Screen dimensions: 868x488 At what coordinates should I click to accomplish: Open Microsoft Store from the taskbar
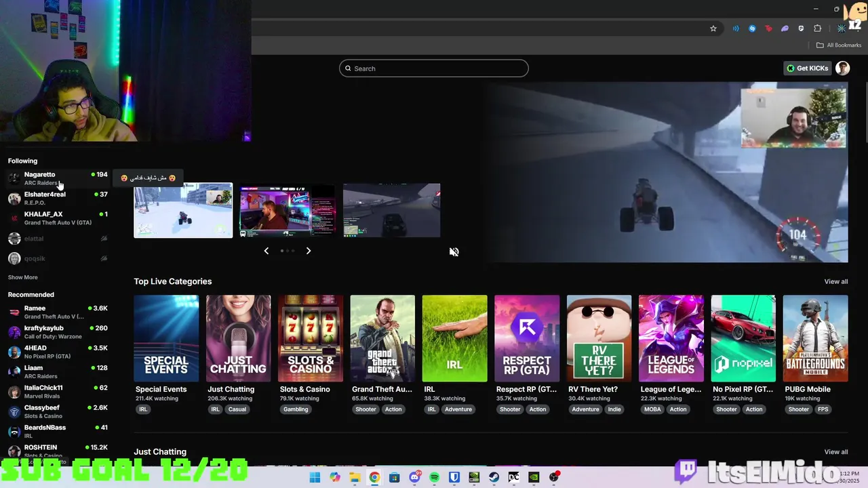click(395, 477)
